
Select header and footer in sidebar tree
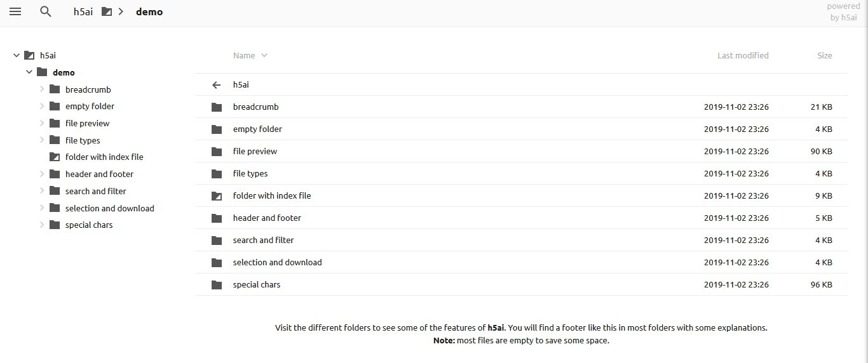[x=99, y=174]
